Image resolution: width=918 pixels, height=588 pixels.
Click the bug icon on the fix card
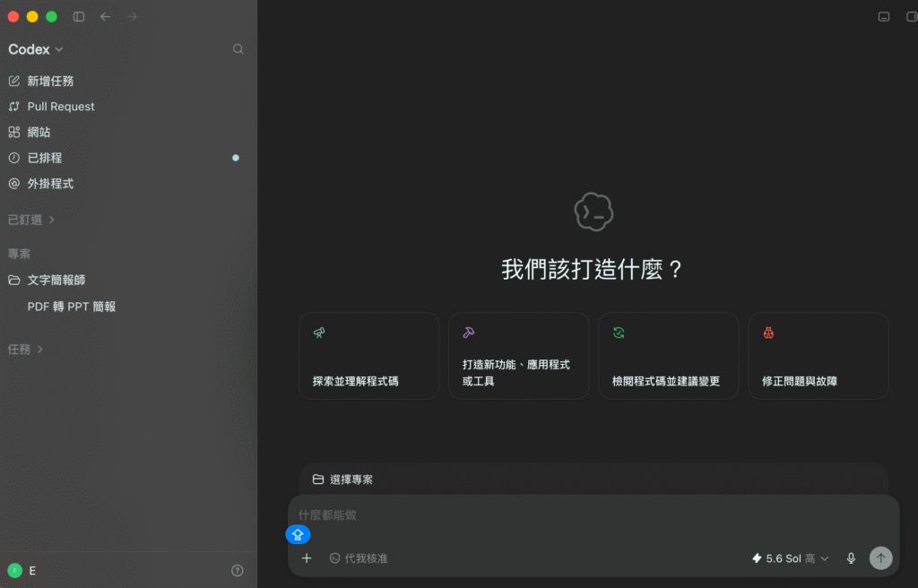point(768,333)
